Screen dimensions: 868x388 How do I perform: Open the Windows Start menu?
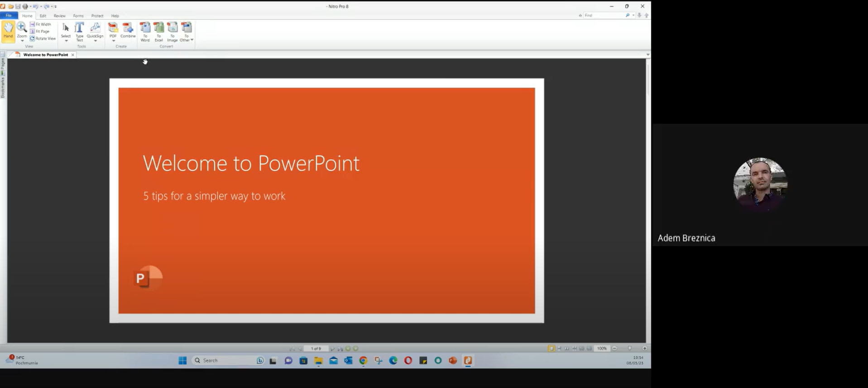point(182,360)
